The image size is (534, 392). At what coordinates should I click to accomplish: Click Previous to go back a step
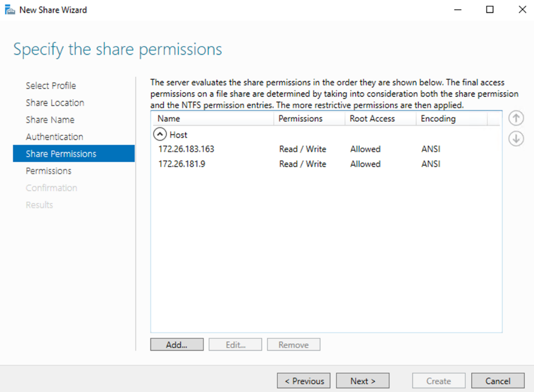pyautogui.click(x=303, y=380)
